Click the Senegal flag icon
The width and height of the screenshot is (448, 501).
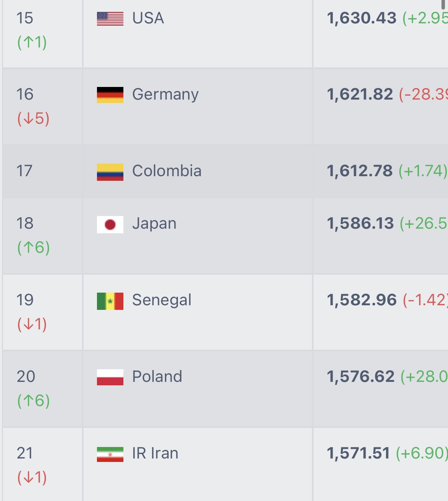110,301
